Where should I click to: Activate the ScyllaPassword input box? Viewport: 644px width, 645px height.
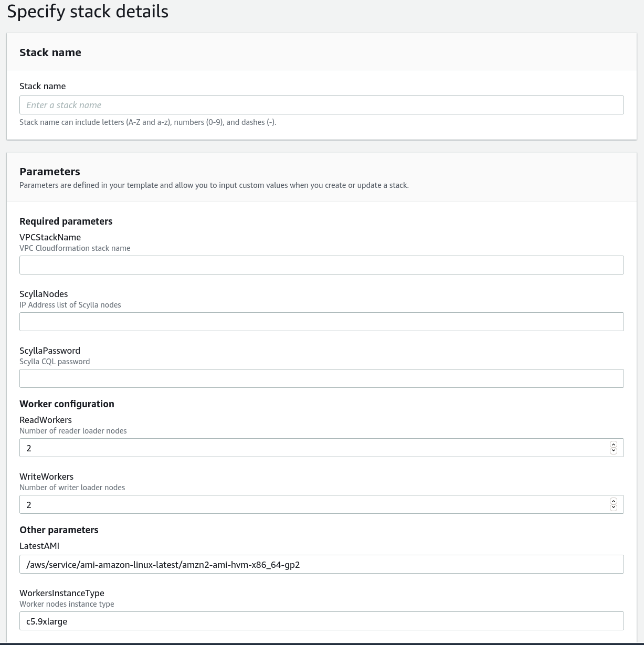(x=321, y=378)
